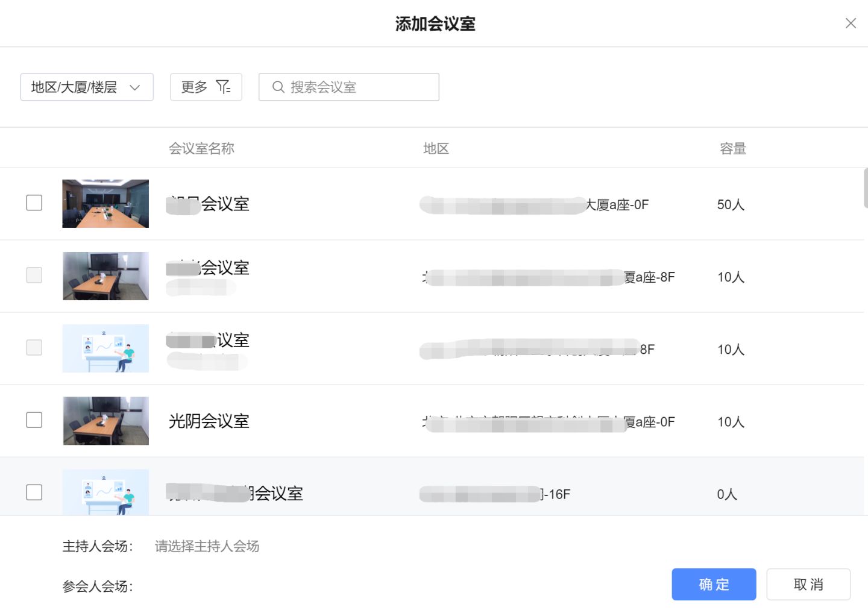The width and height of the screenshot is (868, 610).
Task: Click the scrollbar on the right edge
Action: point(865,187)
